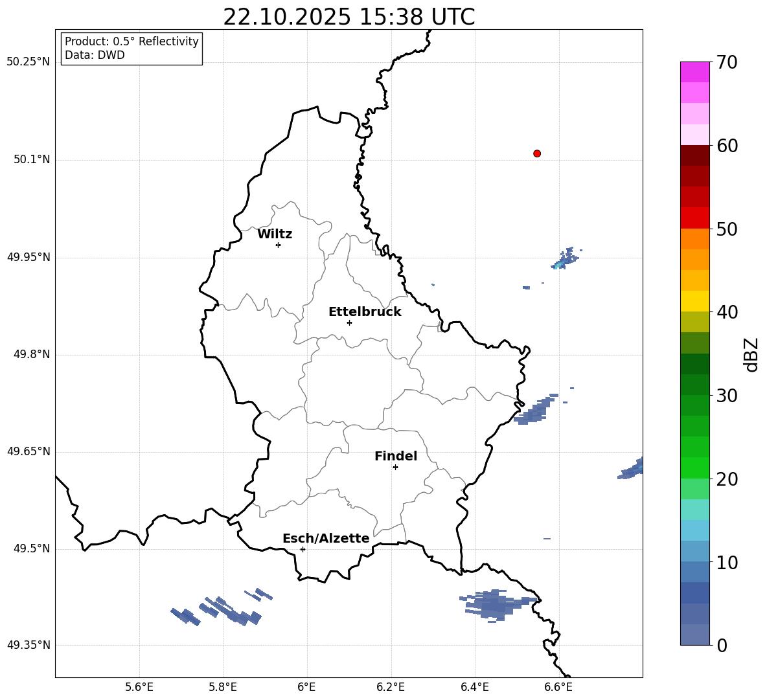
Task: Click the radar echo cluster southwest near 5.8°E
Action: pos(221,607)
